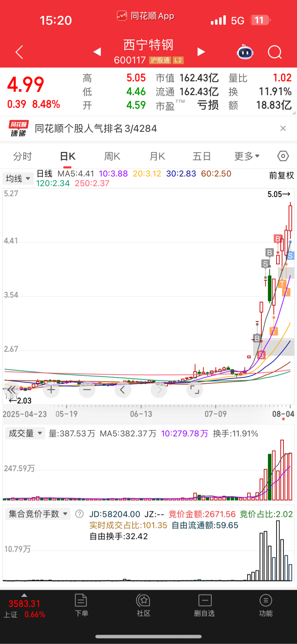297x644 pixels.
Task: Switch to 周K chart tab
Action: [x=112, y=156]
